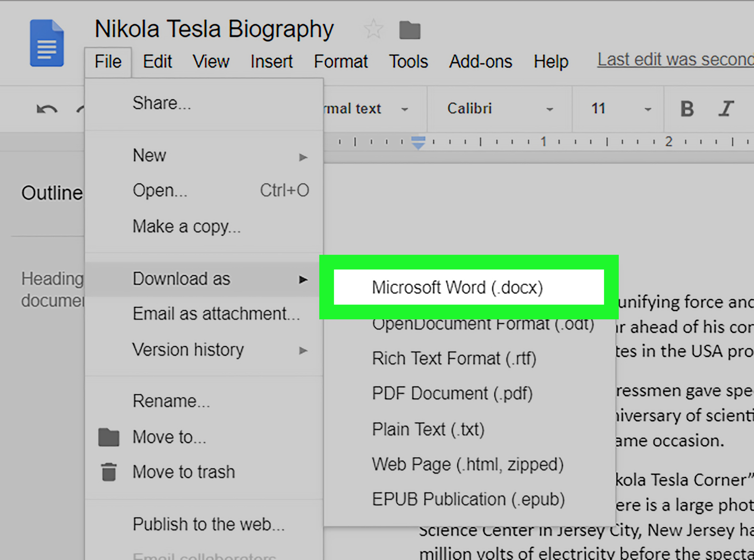This screenshot has width=754, height=560.
Task: Star the Nikola Tesla Biography document
Action: click(x=373, y=29)
